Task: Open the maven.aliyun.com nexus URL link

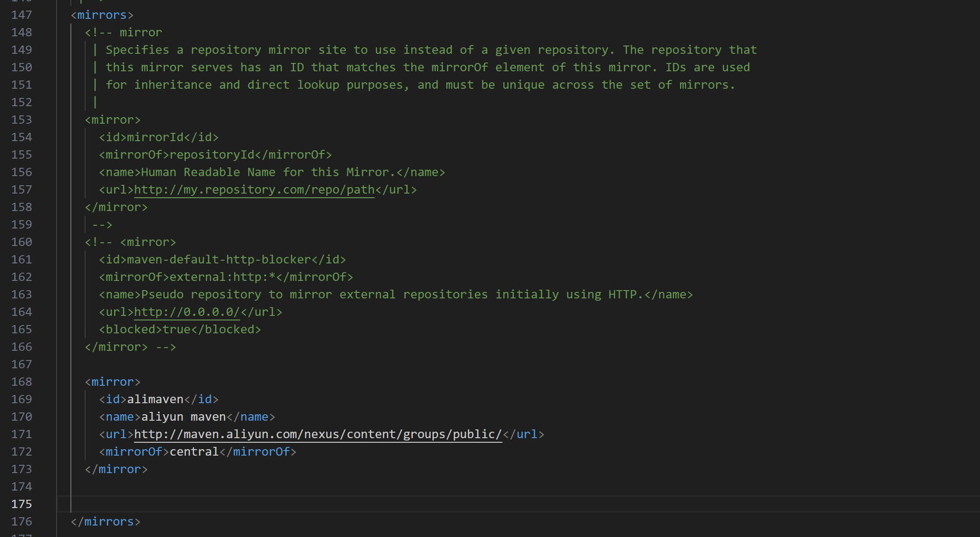Action: coord(318,434)
